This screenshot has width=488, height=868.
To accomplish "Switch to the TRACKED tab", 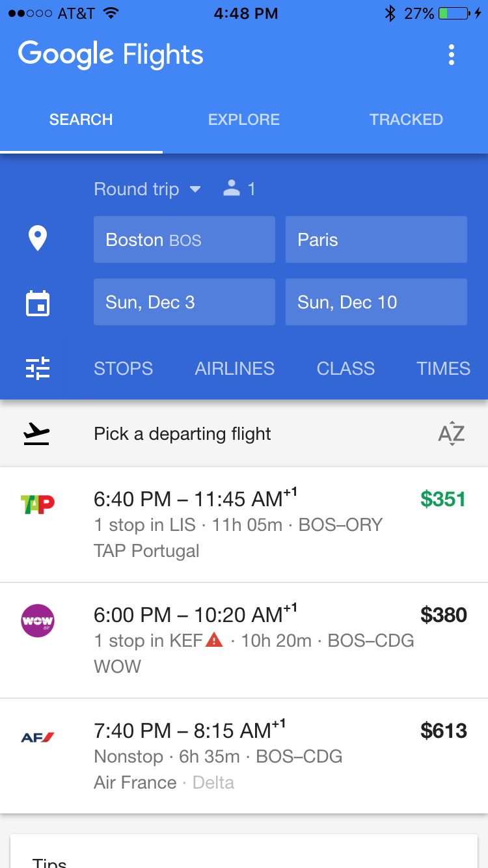I will coord(406,120).
